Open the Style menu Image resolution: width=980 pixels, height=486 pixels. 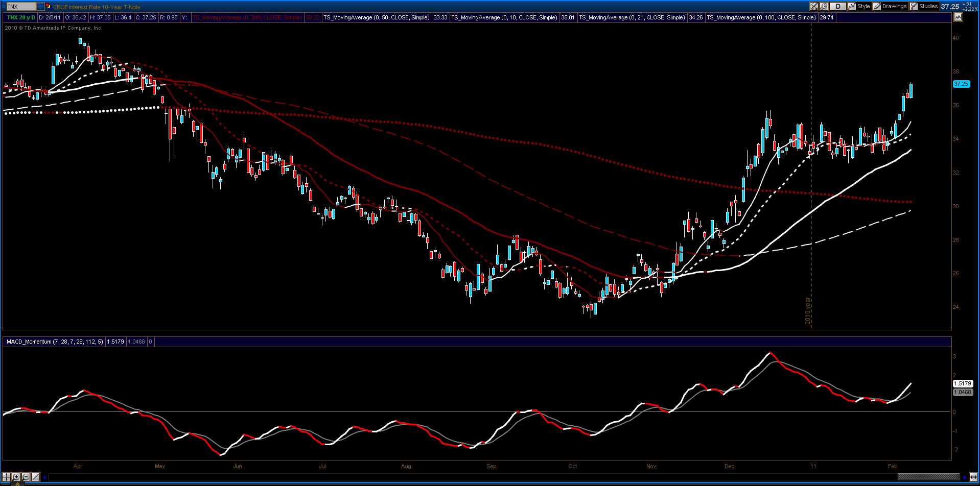pyautogui.click(x=859, y=7)
